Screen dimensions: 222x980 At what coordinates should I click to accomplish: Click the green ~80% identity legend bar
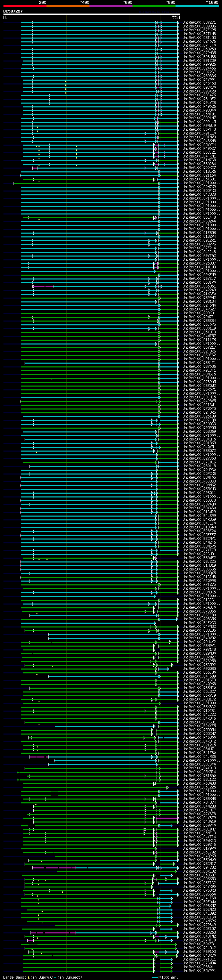[154, 7]
